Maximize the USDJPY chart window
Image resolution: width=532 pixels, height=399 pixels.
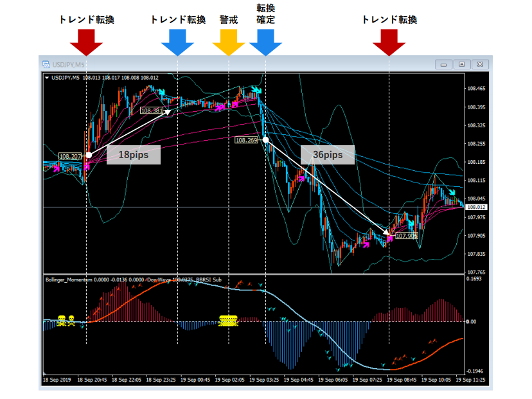[462, 64]
